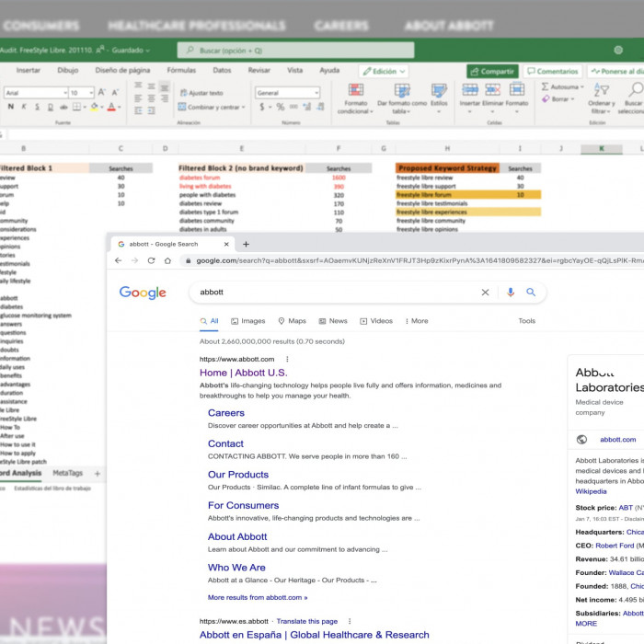Click the green Compartir button
The height and width of the screenshot is (644, 644).
(x=492, y=71)
